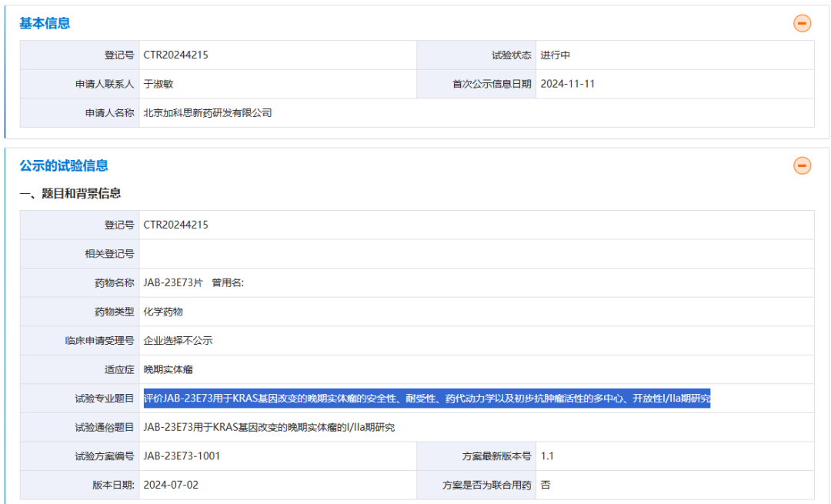
Task: Click the highlighted 试验专业题目 text
Action: (426, 399)
